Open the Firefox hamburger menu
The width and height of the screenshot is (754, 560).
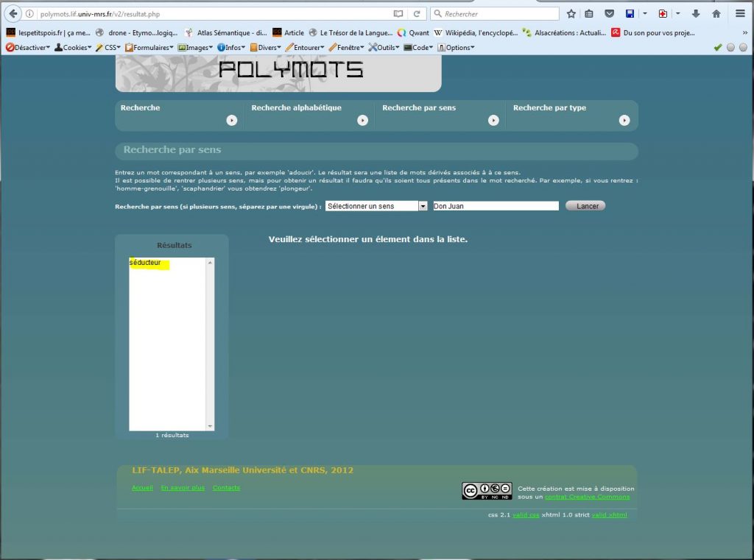pos(740,14)
